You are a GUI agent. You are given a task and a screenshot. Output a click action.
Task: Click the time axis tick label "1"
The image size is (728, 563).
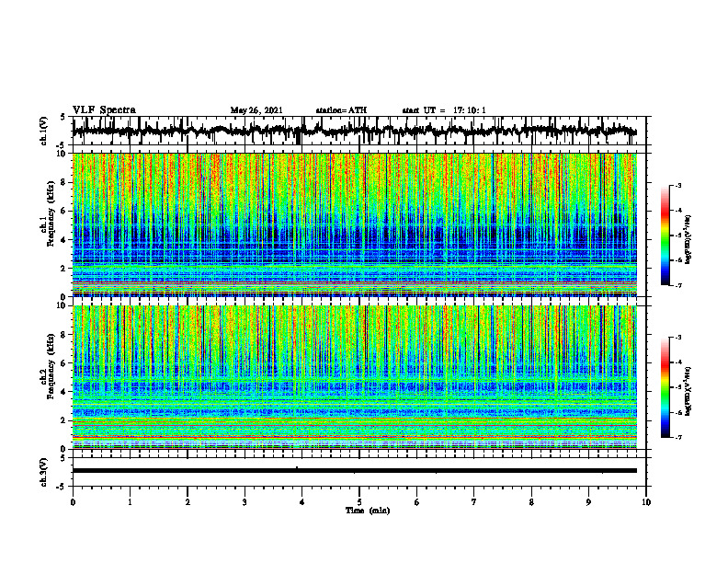point(130,502)
